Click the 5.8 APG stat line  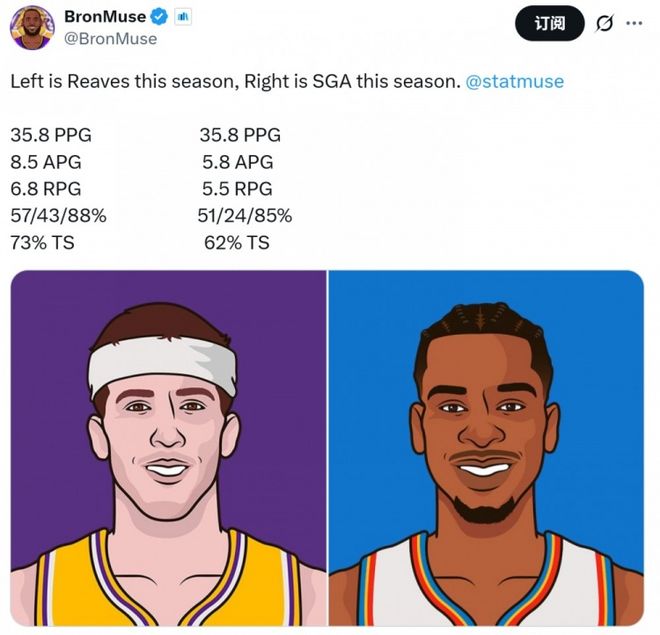[236, 162]
